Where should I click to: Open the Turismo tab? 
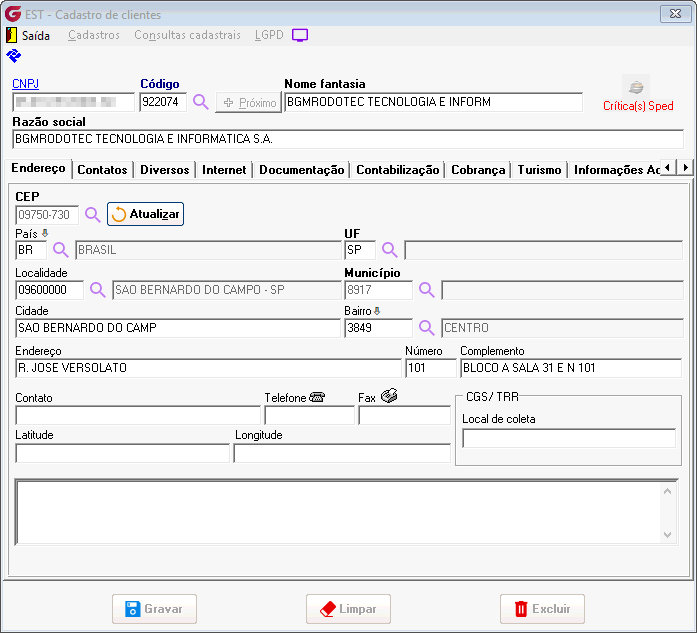point(539,170)
